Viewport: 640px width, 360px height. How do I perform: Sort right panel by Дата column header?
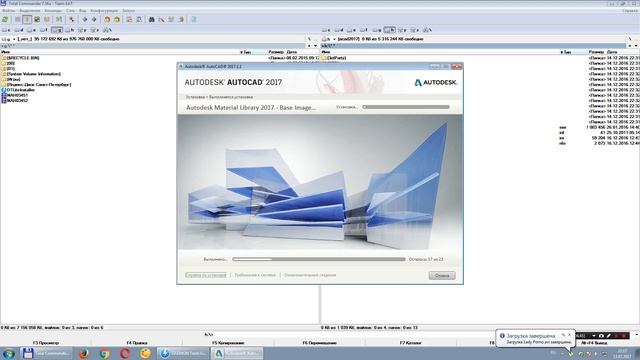(612, 52)
